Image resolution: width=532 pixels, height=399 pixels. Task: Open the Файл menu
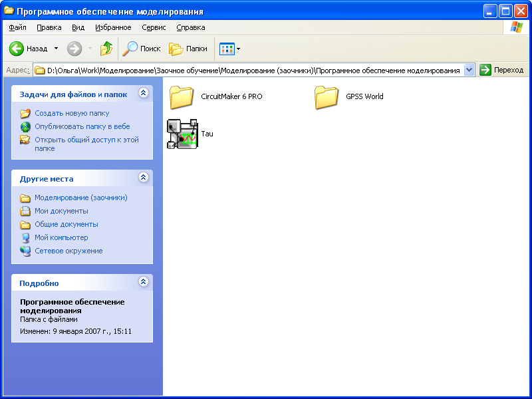(x=18, y=27)
